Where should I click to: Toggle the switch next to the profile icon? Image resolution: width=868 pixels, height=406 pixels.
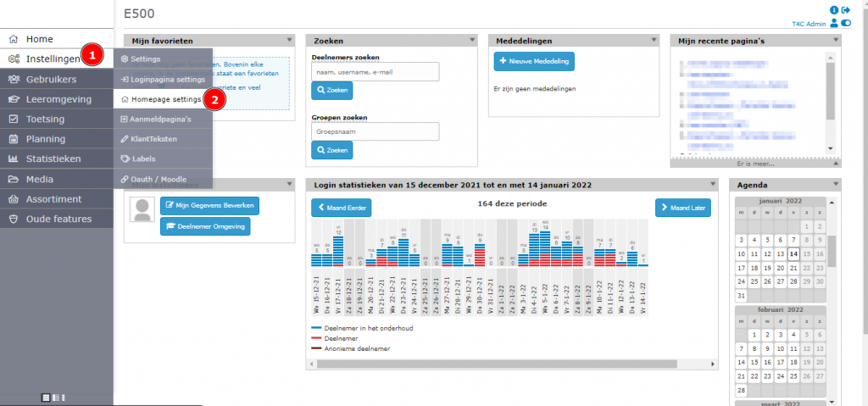pyautogui.click(x=845, y=25)
